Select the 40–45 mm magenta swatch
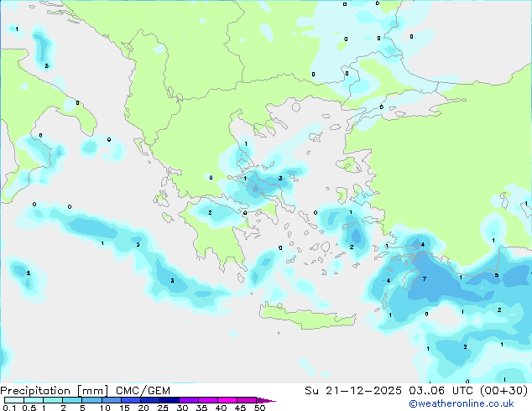This screenshot has width=532, height=411. coord(227,400)
